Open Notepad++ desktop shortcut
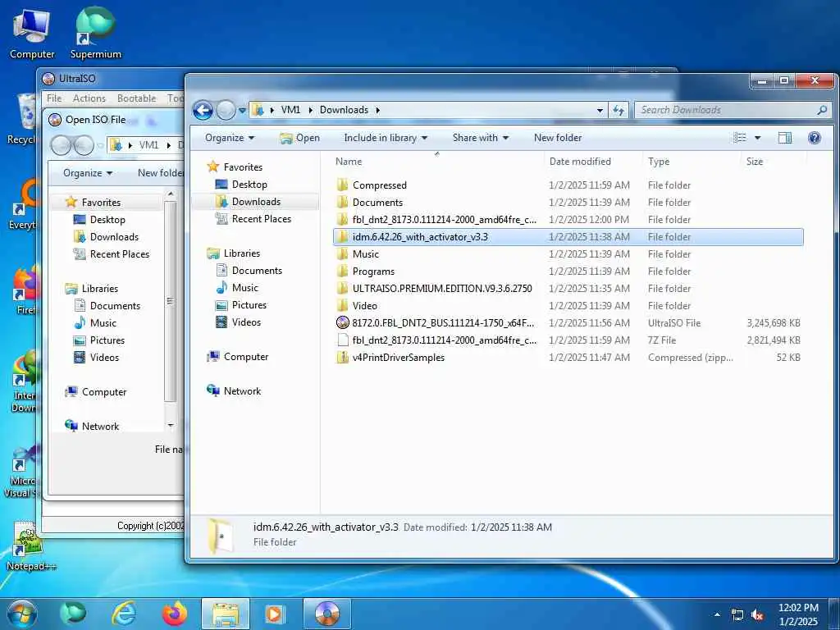Image resolution: width=840 pixels, height=630 pixels. click(30, 546)
